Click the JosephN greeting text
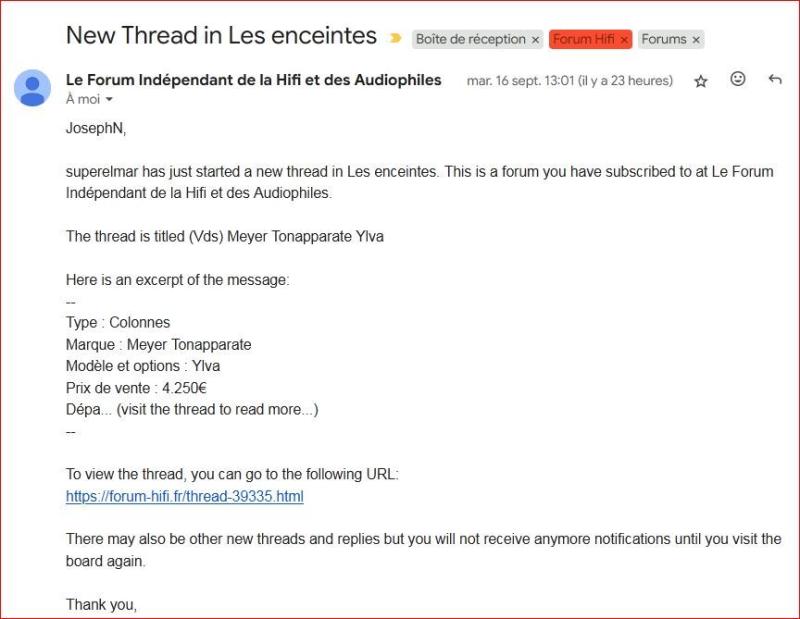Image resolution: width=800 pixels, height=619 pixels. [96, 128]
